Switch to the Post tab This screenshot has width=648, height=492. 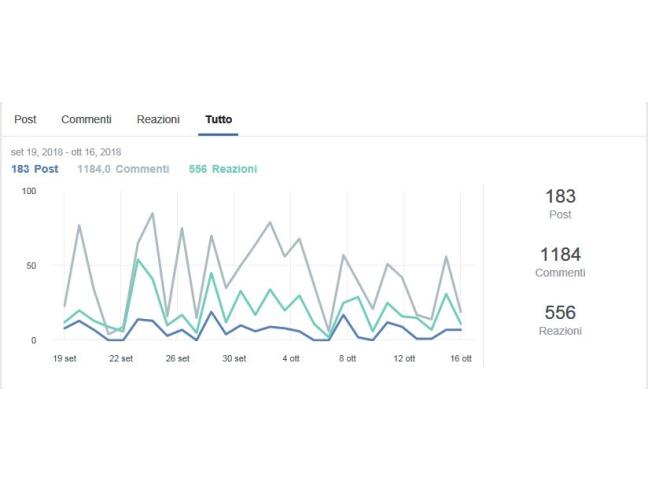25,119
